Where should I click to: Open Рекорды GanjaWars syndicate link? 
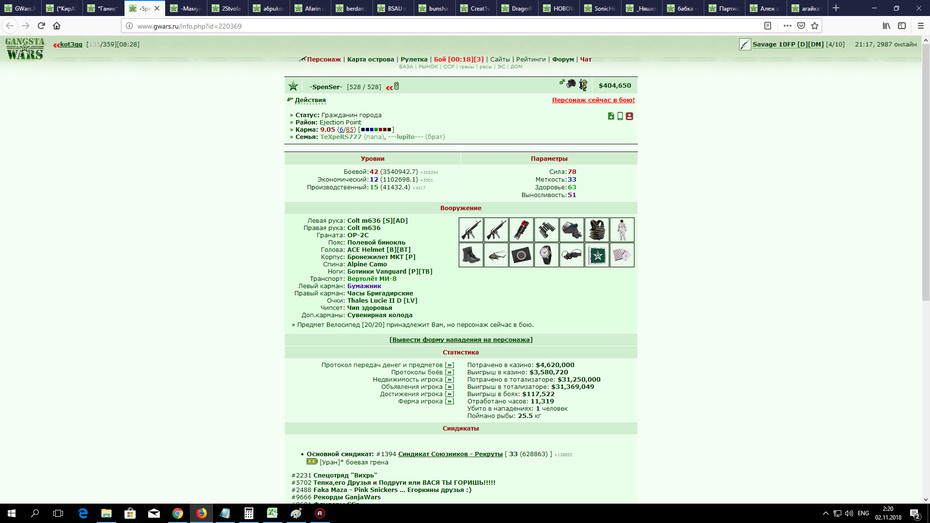coord(347,498)
